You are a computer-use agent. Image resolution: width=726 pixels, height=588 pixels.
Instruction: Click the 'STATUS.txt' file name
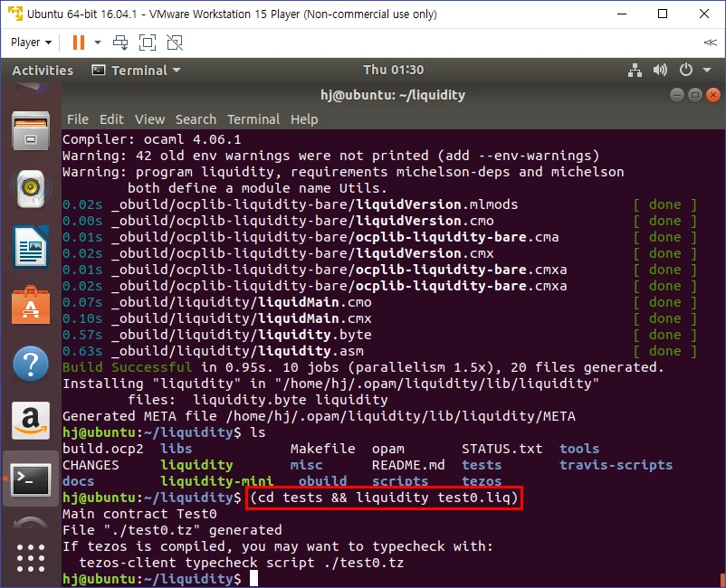(x=502, y=449)
